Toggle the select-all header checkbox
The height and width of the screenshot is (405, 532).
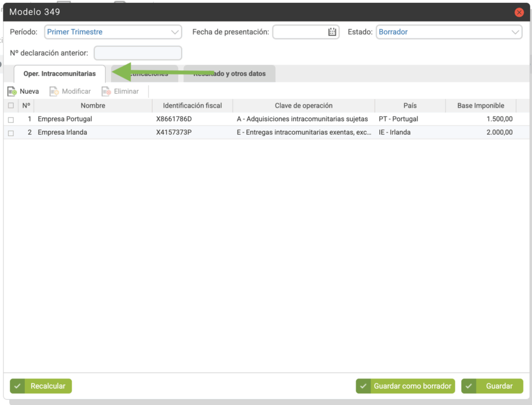(x=11, y=106)
